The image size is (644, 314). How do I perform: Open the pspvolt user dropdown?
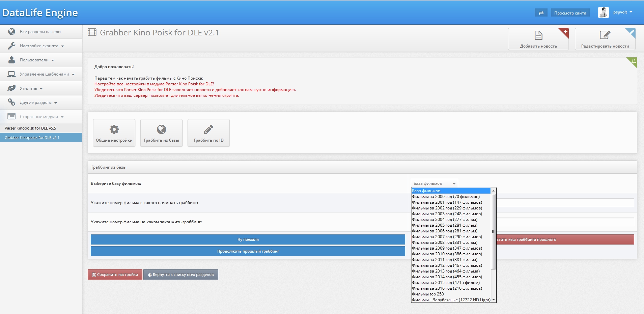click(x=623, y=12)
